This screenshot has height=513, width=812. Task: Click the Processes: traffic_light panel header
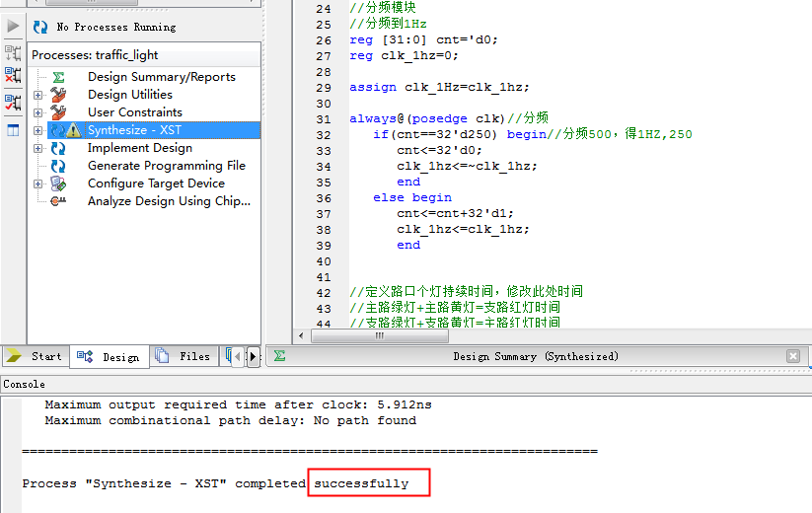[144, 55]
